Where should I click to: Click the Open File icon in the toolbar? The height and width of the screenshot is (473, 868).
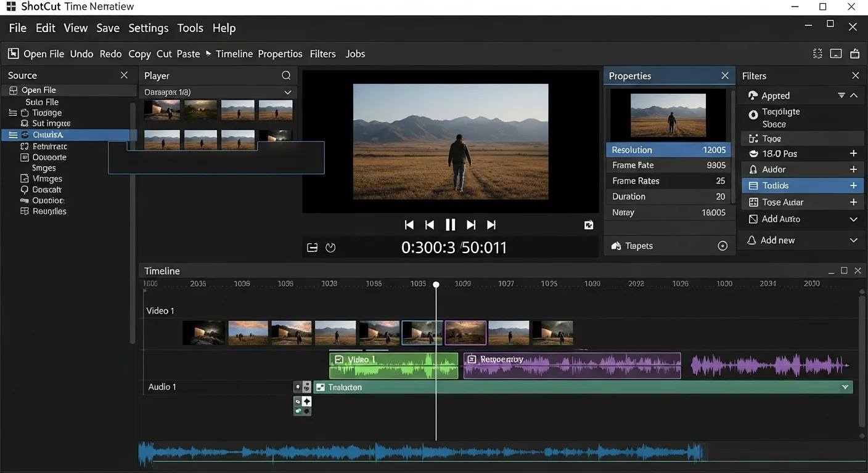tap(14, 54)
